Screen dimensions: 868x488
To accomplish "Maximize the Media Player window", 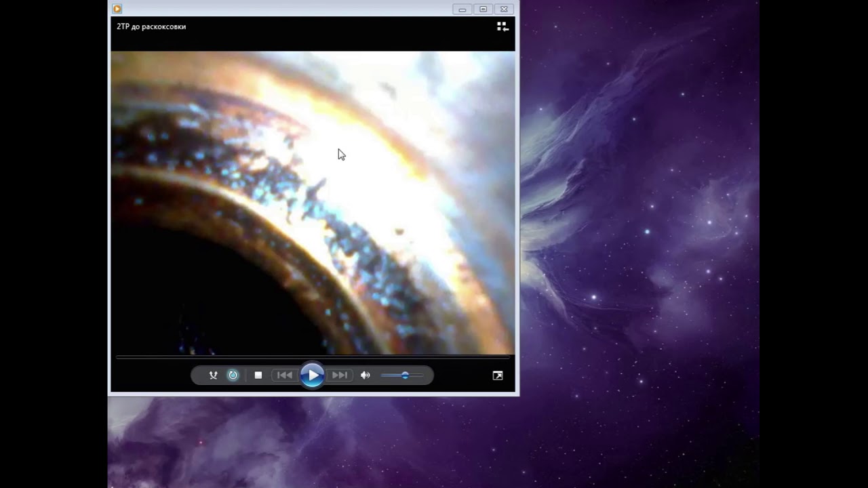I will click(484, 9).
